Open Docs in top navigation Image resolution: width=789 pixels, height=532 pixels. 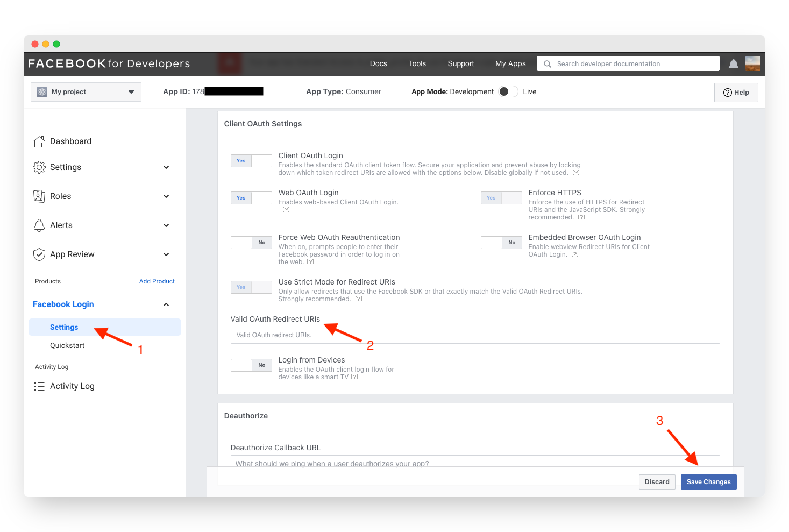(378, 63)
